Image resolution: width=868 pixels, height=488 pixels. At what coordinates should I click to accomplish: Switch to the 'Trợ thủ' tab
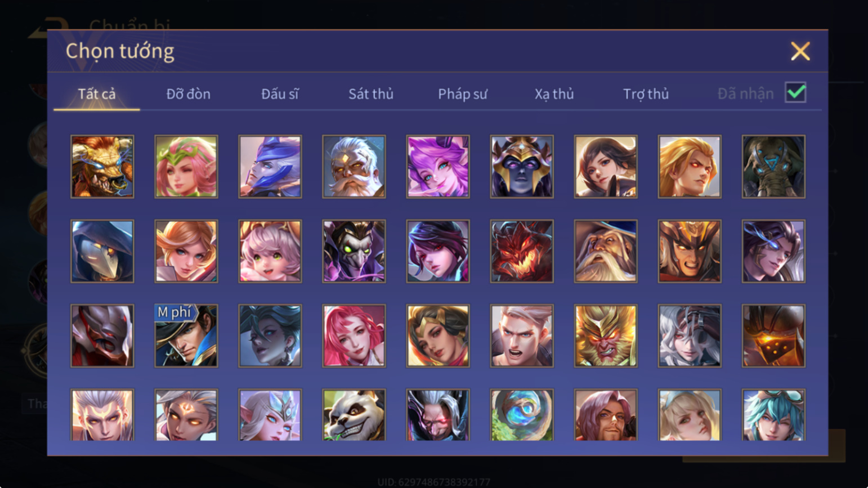click(x=646, y=94)
